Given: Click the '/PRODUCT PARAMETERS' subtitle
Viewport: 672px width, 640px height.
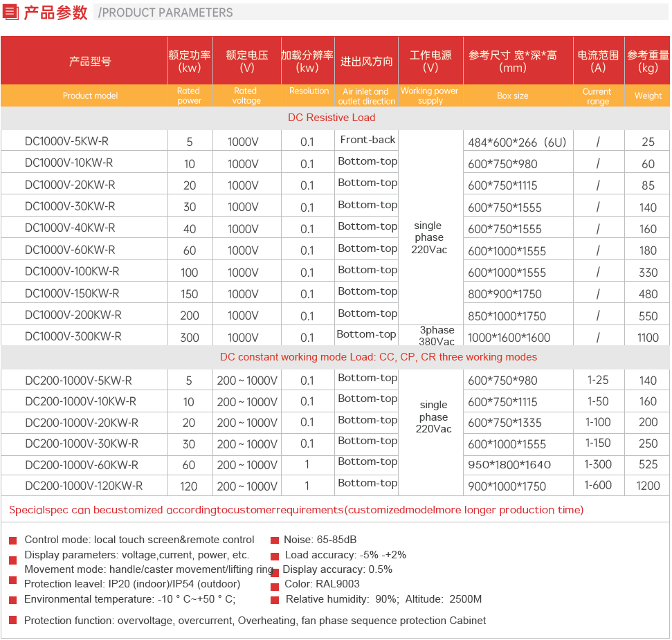Looking at the screenshot, I should 165,12.
